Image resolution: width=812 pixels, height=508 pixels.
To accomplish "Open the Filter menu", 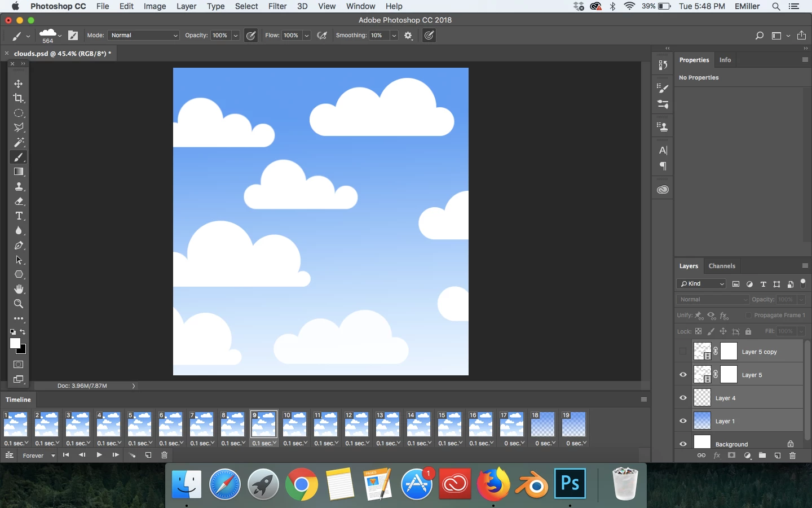I will [x=277, y=6].
